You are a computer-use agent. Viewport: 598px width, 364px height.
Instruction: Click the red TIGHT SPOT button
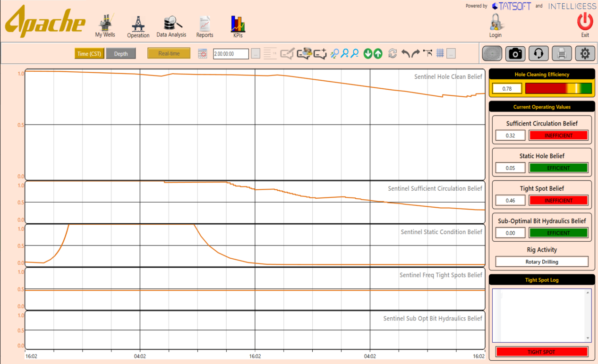(542, 352)
